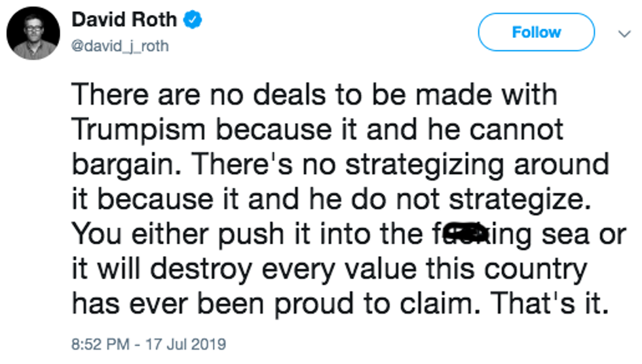Expand the tweet options chevron menu
The height and width of the screenshot is (364, 642).
click(x=622, y=33)
